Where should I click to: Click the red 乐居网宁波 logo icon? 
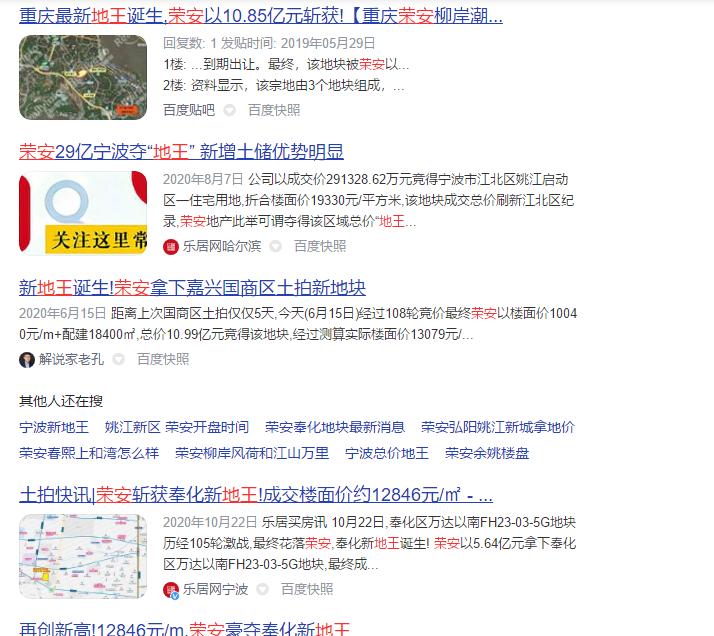171,590
